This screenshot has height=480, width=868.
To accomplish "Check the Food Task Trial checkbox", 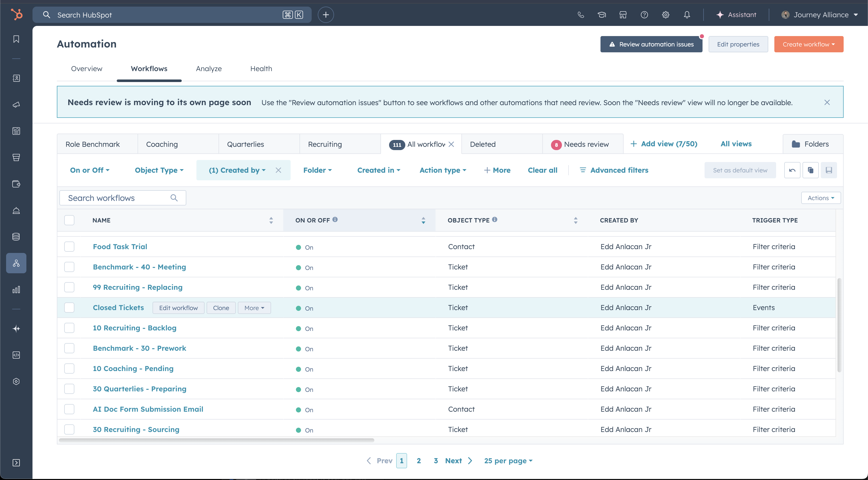I will 69,247.
